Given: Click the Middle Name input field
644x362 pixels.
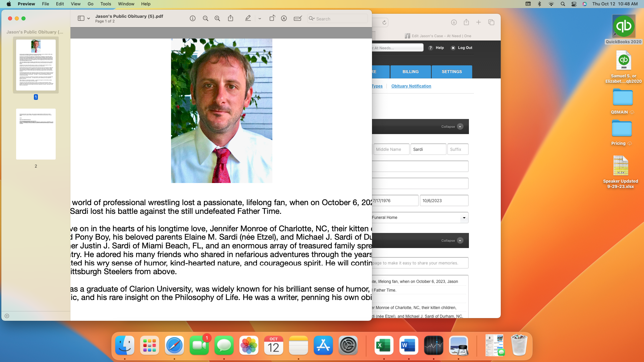Looking at the screenshot, I should 391,149.
